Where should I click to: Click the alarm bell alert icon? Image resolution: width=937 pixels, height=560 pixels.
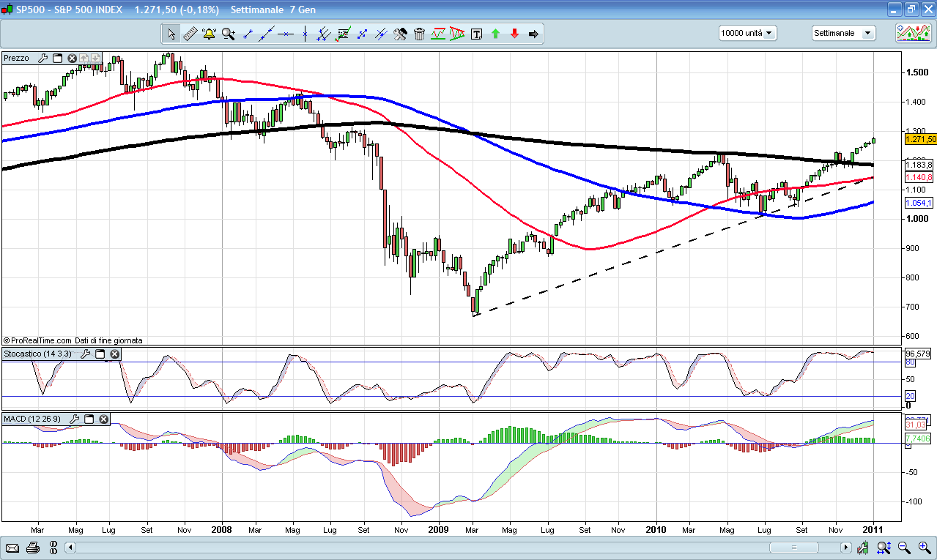pos(209,34)
